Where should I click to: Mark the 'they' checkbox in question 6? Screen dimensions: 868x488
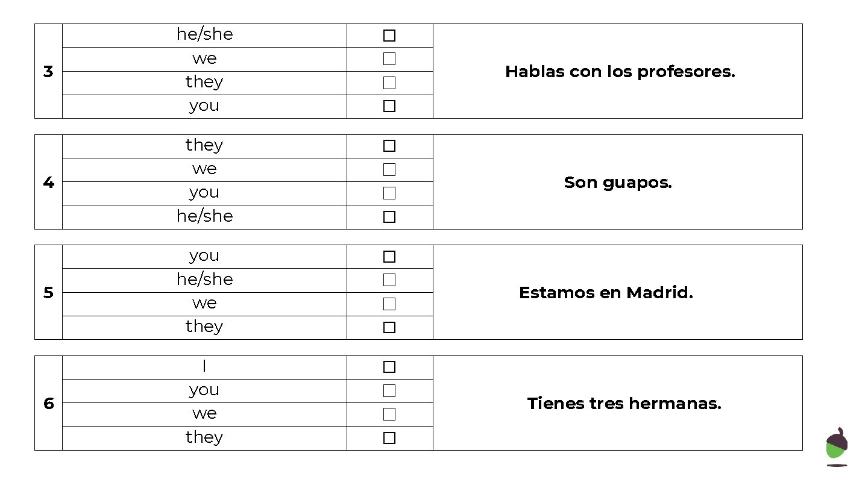point(389,438)
